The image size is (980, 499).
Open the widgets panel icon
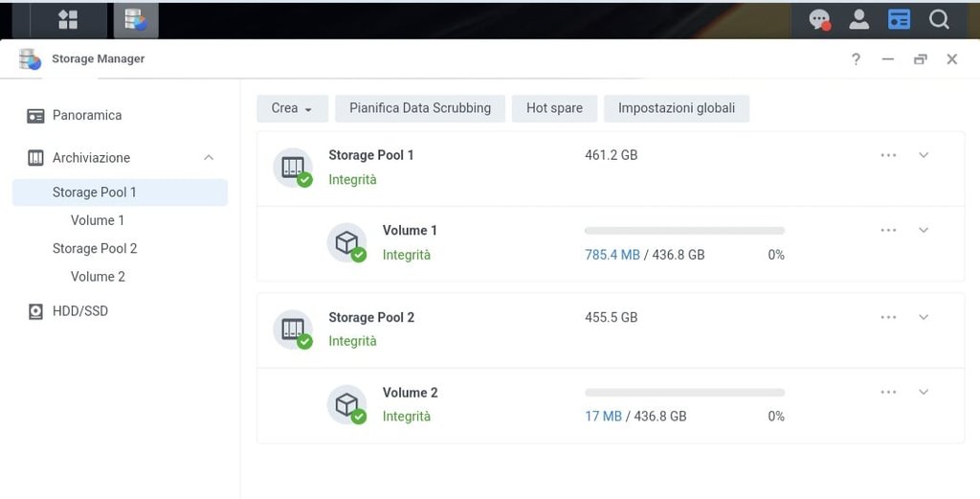899,19
